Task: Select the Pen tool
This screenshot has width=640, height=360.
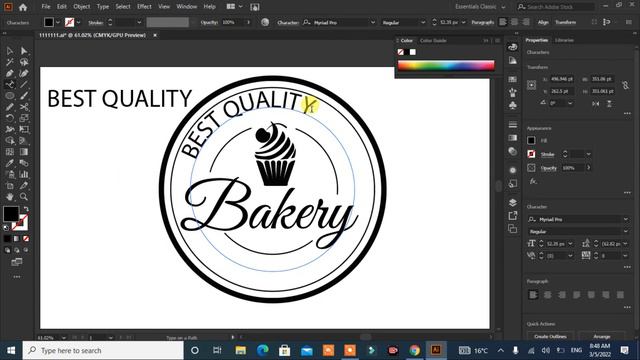Action: tap(10, 73)
